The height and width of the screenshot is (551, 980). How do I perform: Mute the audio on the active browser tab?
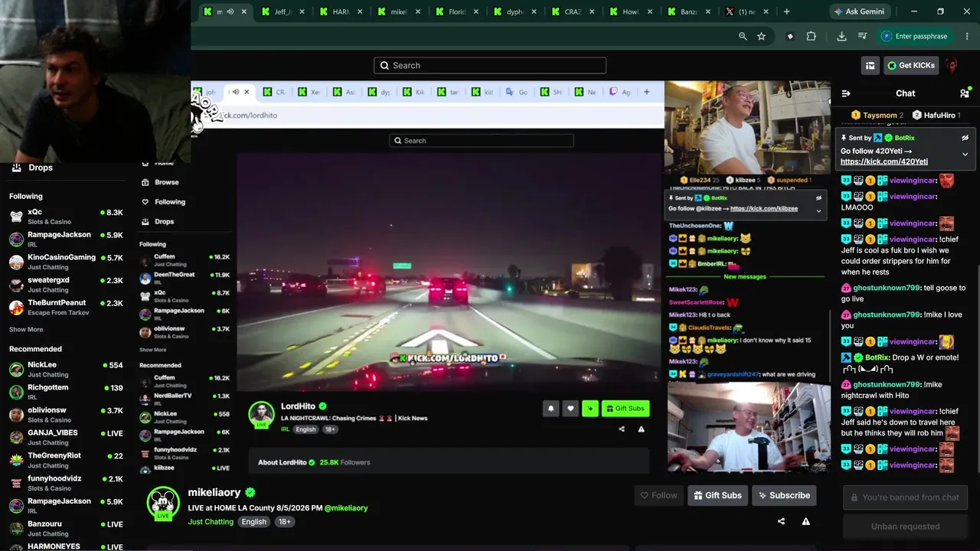click(231, 11)
